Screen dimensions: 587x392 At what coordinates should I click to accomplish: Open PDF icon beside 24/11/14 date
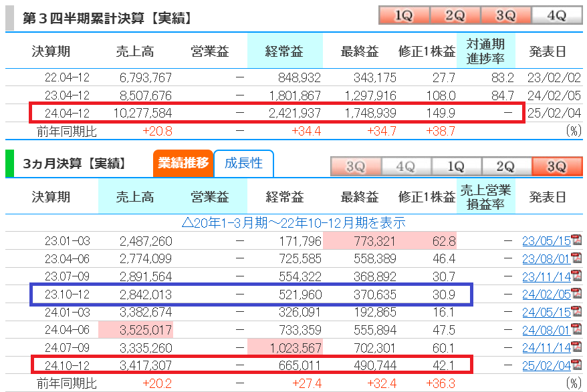tap(576, 347)
